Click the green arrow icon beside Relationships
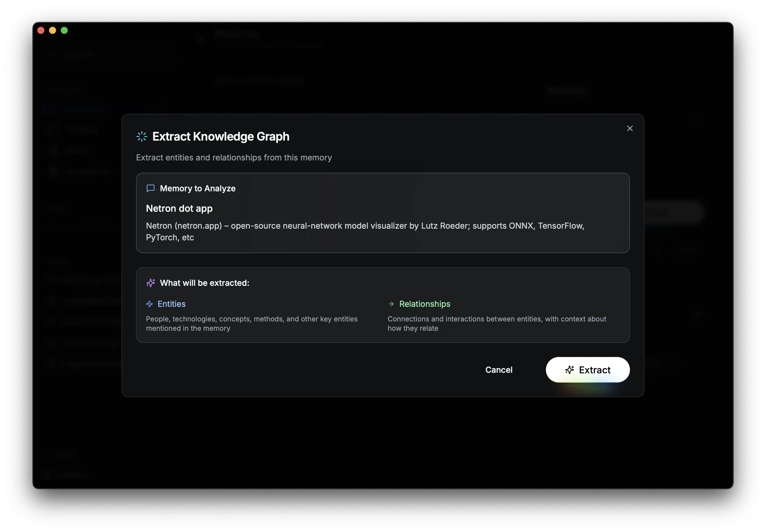 point(391,304)
